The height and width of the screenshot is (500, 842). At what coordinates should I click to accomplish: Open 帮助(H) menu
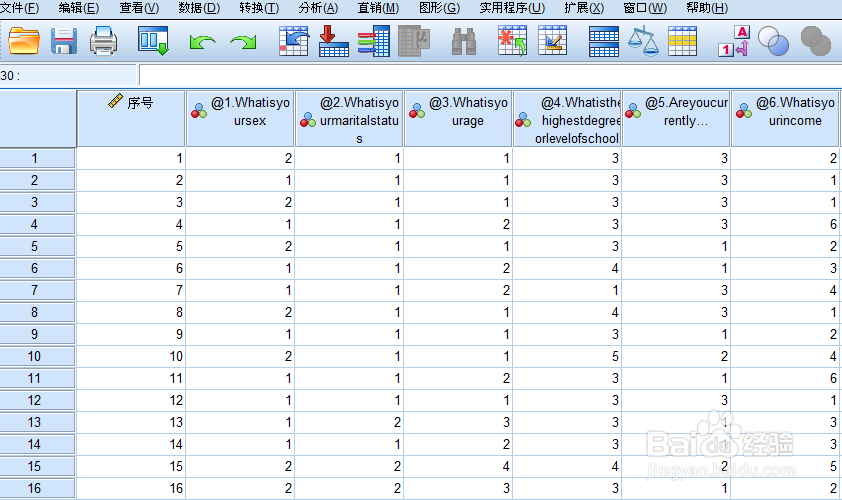click(x=707, y=8)
